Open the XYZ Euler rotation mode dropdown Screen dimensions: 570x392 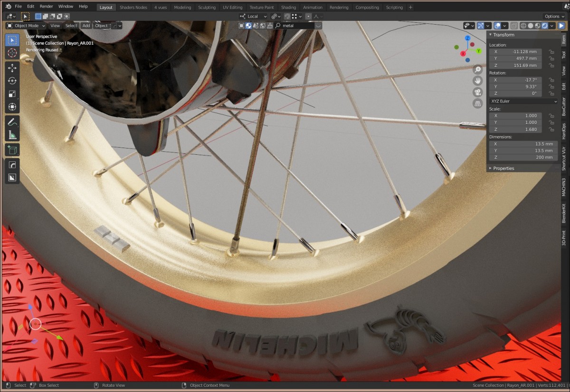click(523, 101)
